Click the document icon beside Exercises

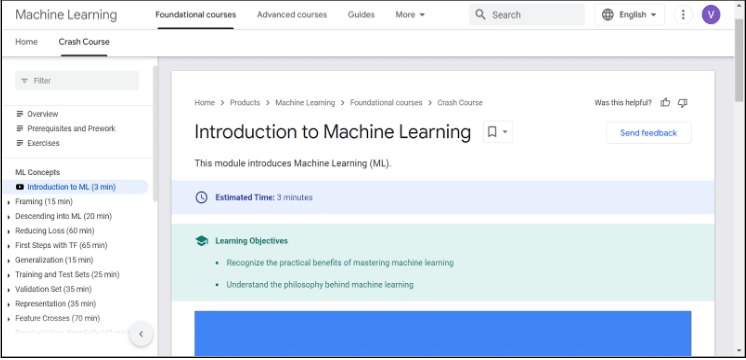tap(20, 143)
